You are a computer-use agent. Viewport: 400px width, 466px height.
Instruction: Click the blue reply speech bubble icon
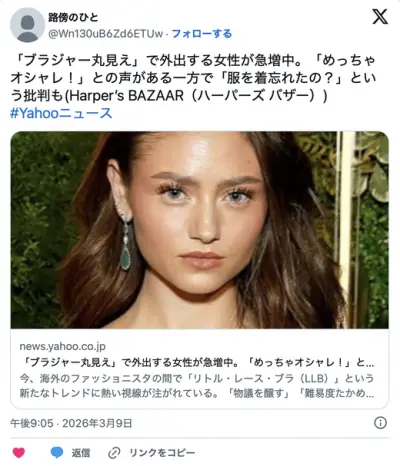pyautogui.click(x=57, y=453)
